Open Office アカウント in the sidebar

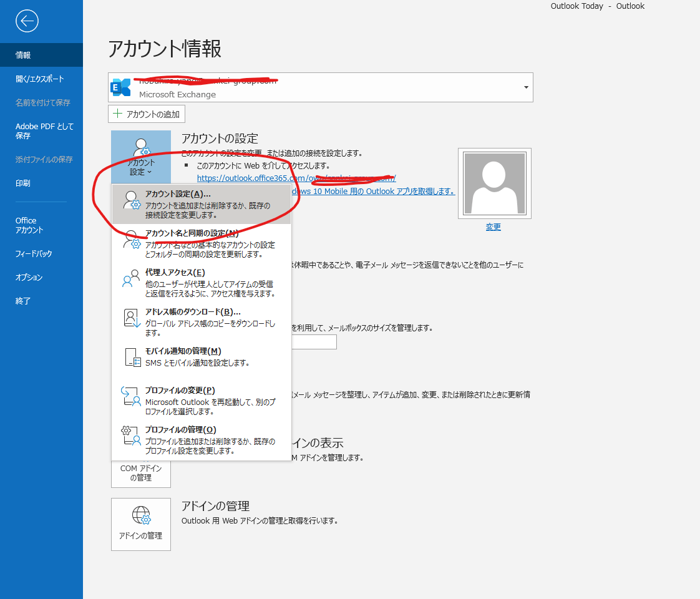coord(42,225)
